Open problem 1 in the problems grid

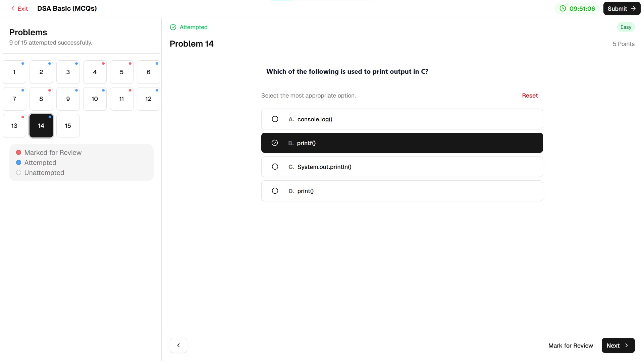(14, 72)
